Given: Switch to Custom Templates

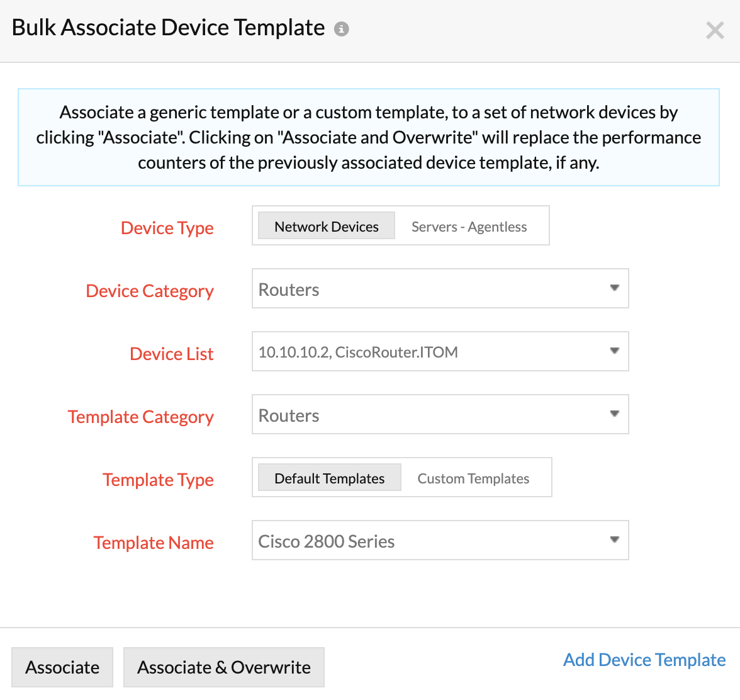Looking at the screenshot, I should 473,478.
